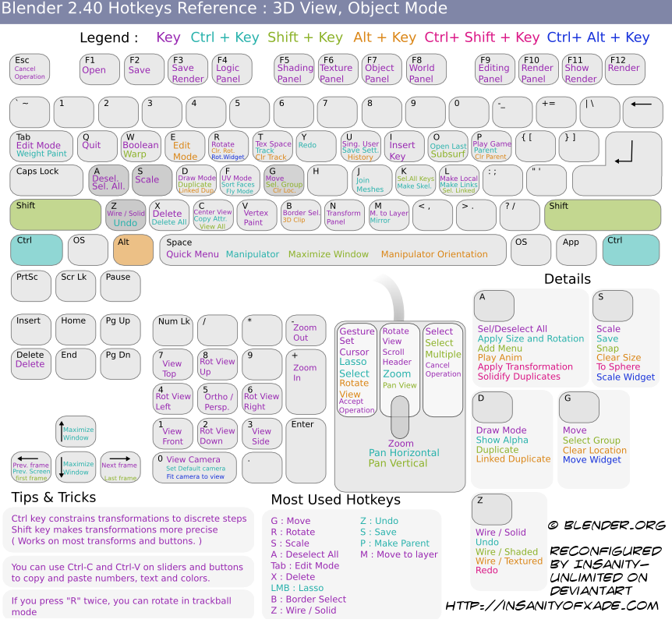672x623 pixels.
Task: Click the right-arrow Next frame key
Action: (120, 467)
